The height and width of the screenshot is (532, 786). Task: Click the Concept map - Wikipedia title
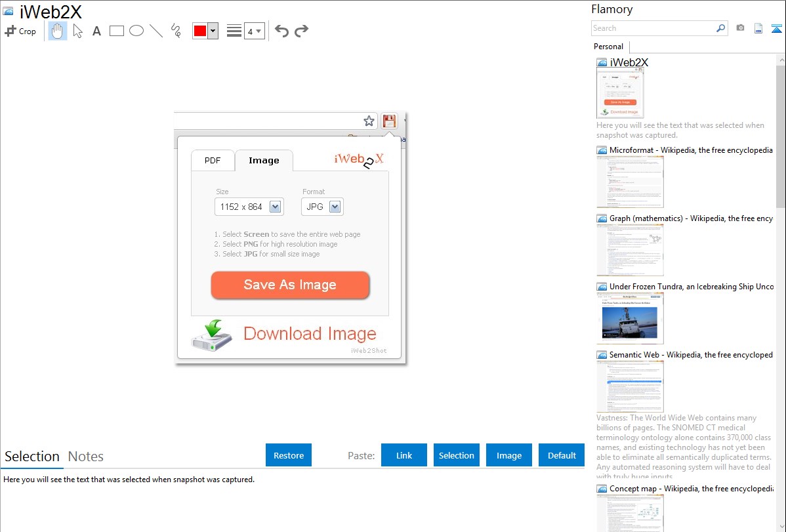[x=691, y=489]
